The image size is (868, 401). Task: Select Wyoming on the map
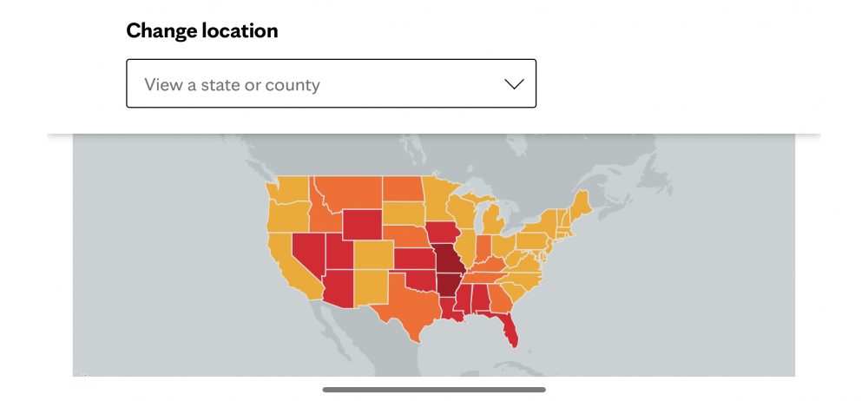click(x=362, y=224)
